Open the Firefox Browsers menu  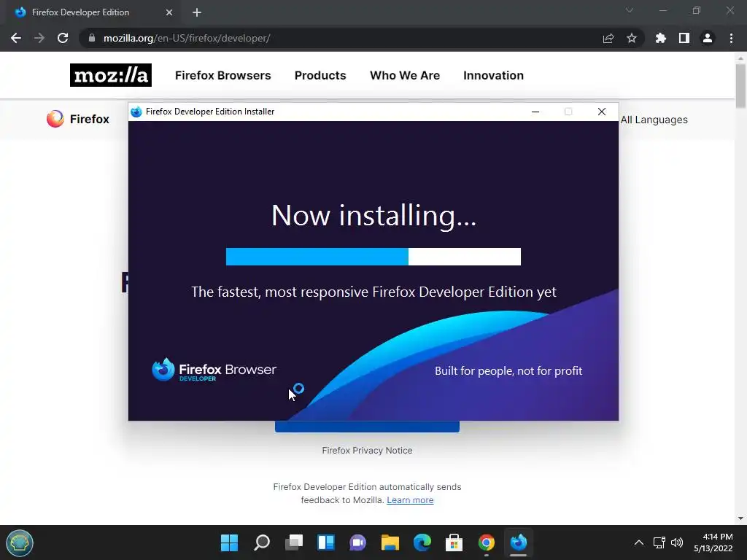pos(223,75)
